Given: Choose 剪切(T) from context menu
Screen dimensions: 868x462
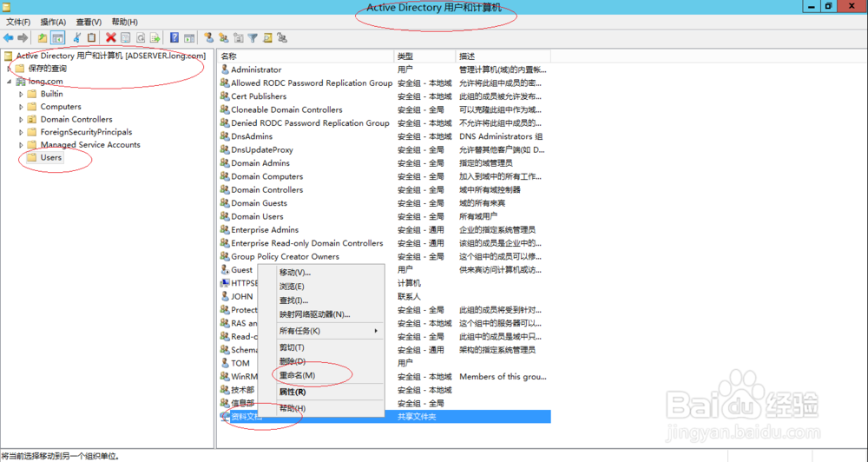Looking at the screenshot, I should pos(292,347).
